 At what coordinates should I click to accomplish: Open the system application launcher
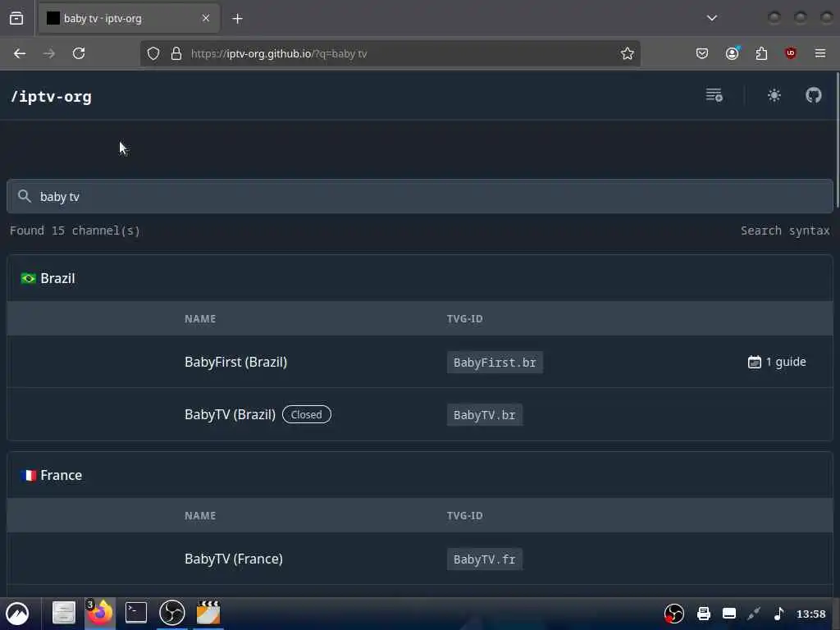click(x=17, y=614)
